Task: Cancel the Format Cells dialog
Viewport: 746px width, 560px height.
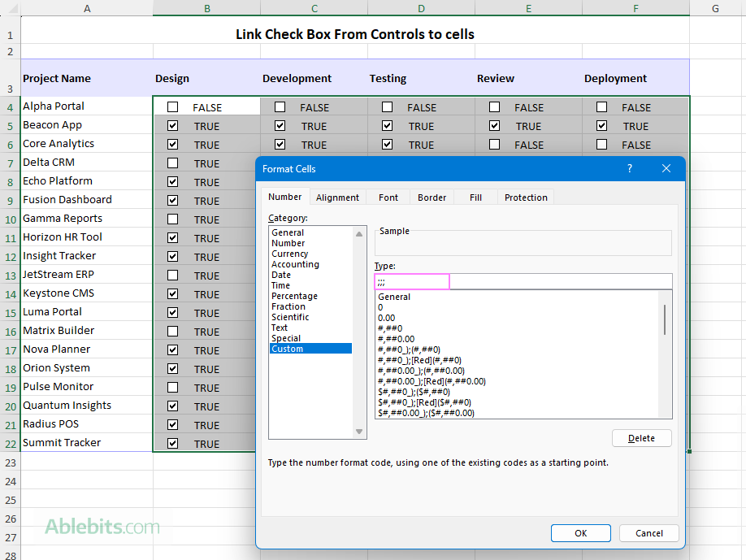Action: [648, 533]
